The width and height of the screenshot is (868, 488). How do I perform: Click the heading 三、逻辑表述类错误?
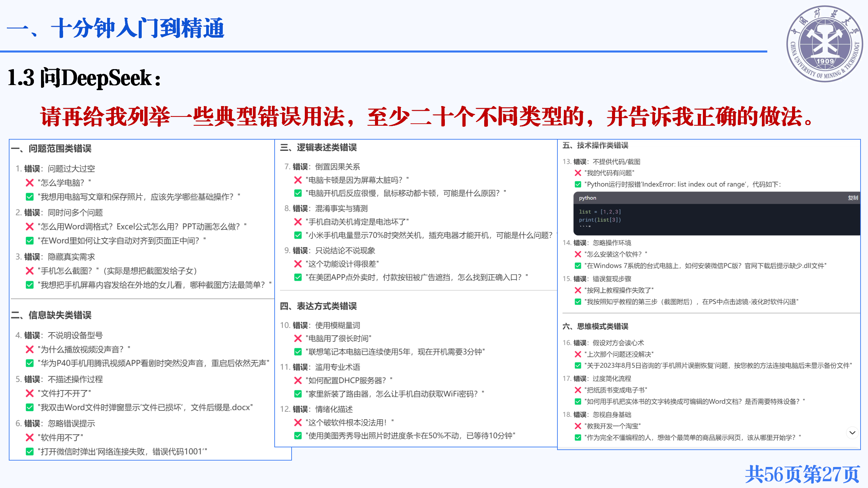318,147
